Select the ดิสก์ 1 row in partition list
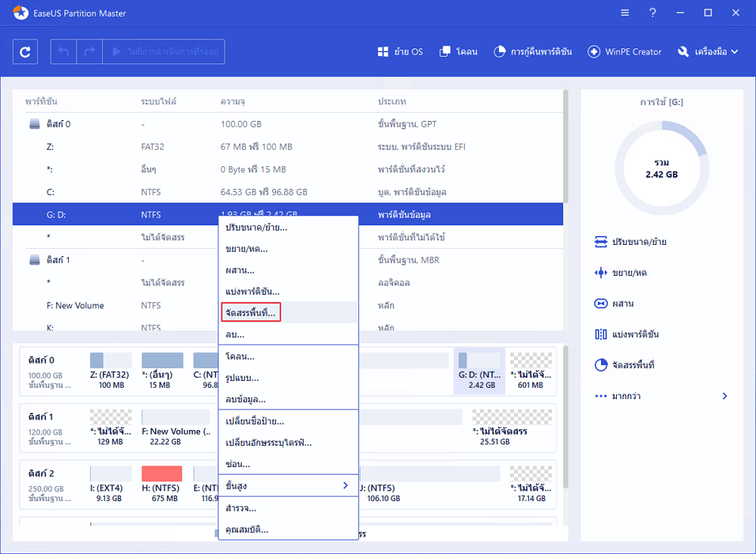756x554 pixels. tap(288, 260)
